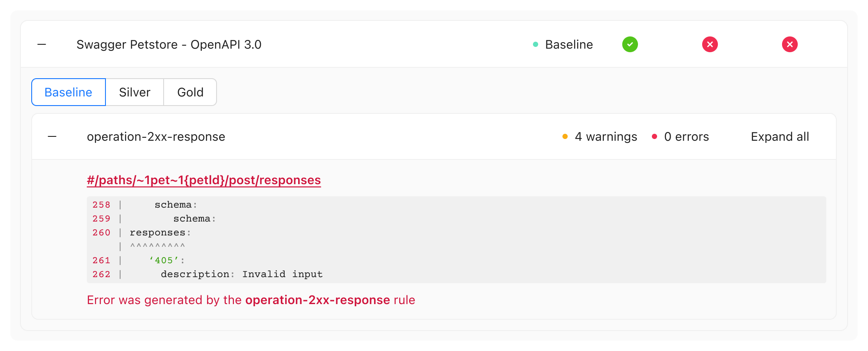Image resolution: width=868 pixels, height=351 pixels.
Task: Open the Gold tab
Action: tap(190, 92)
